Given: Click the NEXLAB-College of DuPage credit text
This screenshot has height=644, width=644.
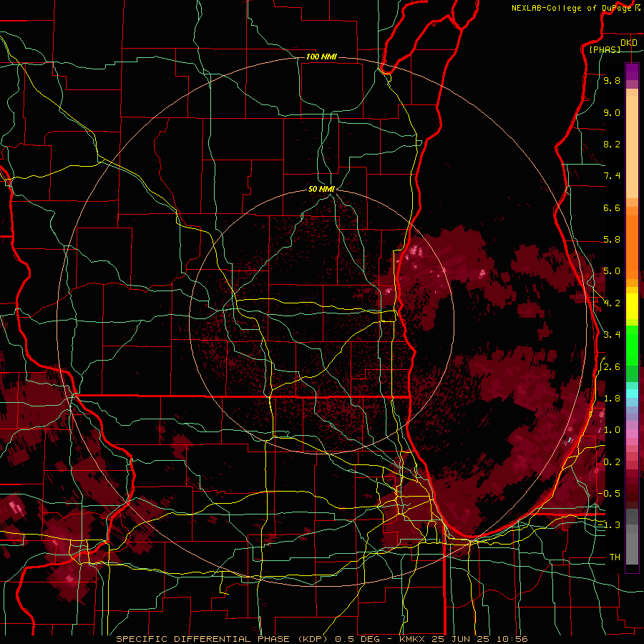Looking at the screenshot, I should [x=572, y=8].
